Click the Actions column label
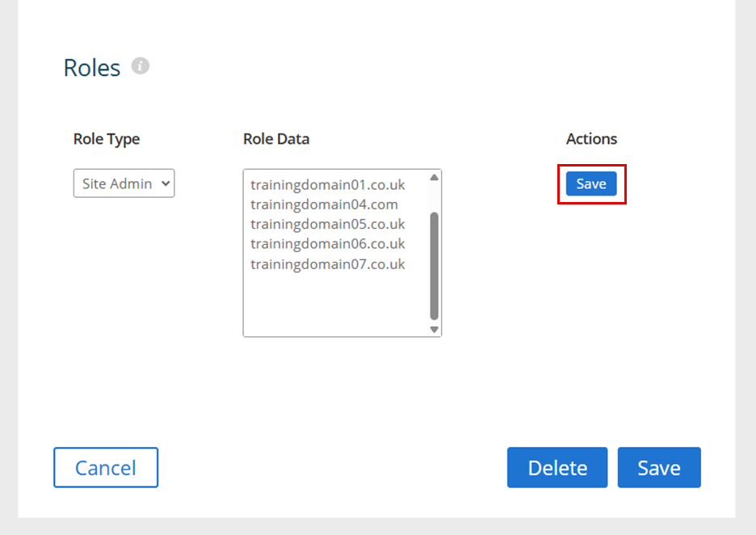The height and width of the screenshot is (535, 756). tap(591, 139)
